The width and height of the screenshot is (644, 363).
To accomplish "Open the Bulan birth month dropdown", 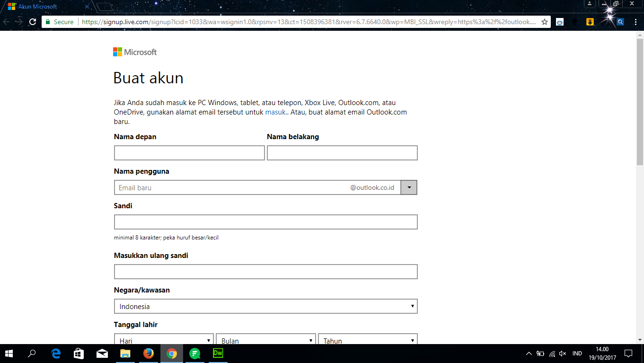I will 266,339.
